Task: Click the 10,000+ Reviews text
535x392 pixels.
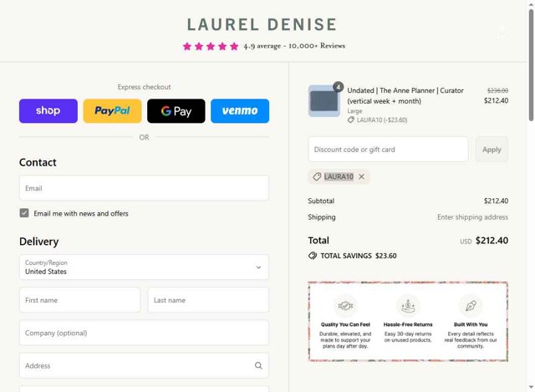Action: pos(317,46)
